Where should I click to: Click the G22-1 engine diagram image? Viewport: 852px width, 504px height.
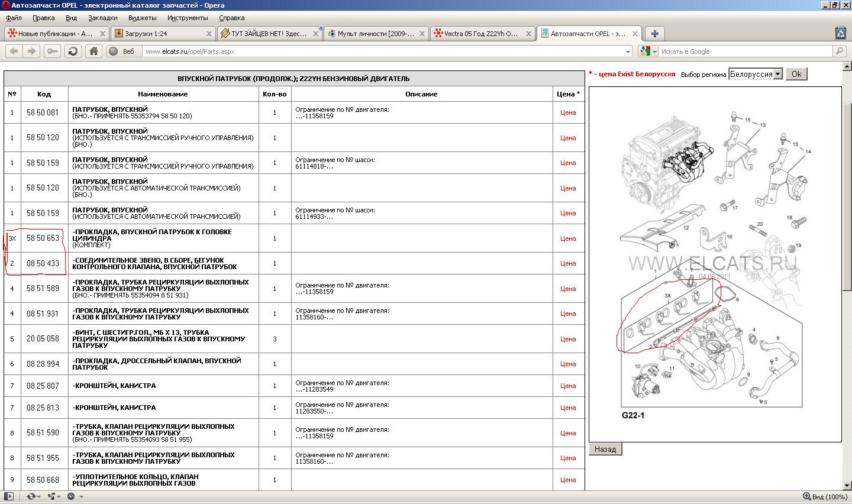coord(715,264)
